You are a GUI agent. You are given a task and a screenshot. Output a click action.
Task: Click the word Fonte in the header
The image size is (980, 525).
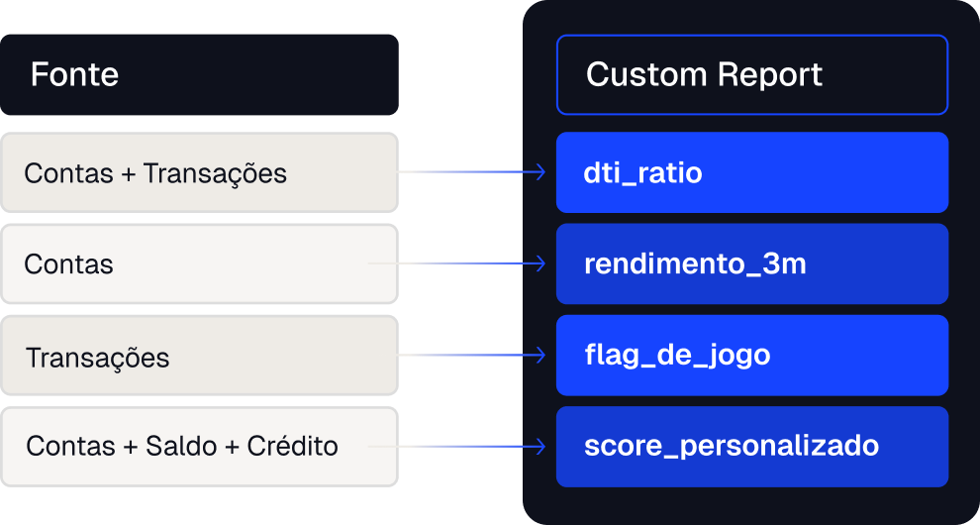(74, 74)
